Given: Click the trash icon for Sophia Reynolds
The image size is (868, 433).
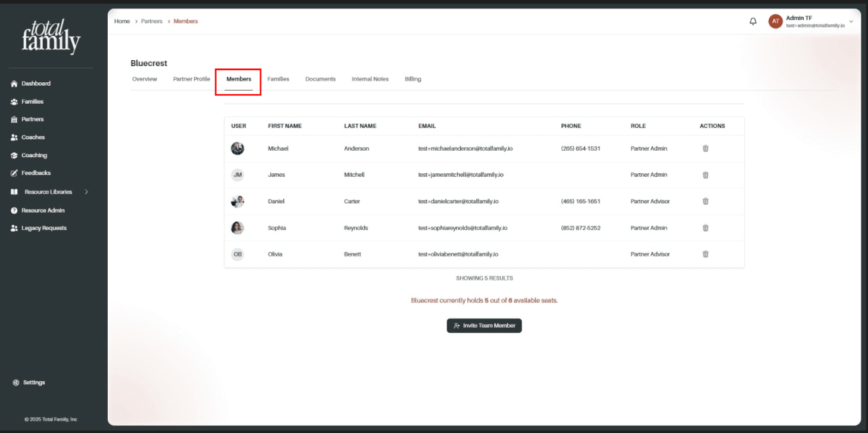Looking at the screenshot, I should pyautogui.click(x=705, y=228).
